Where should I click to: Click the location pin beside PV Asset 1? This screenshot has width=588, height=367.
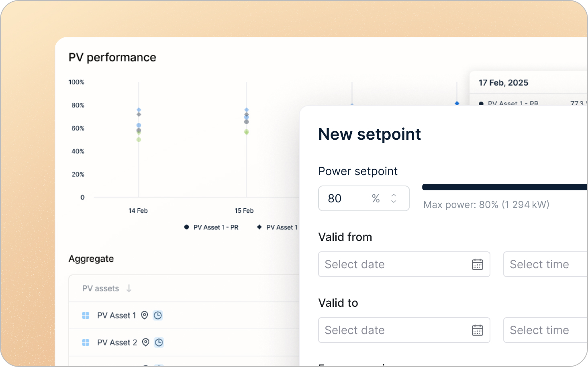145,315
